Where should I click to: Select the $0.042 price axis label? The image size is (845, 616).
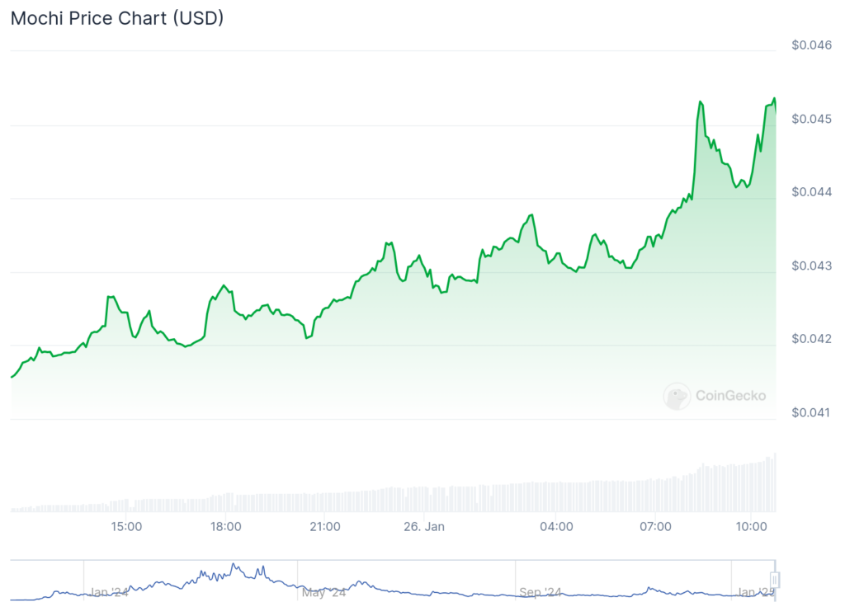click(811, 339)
